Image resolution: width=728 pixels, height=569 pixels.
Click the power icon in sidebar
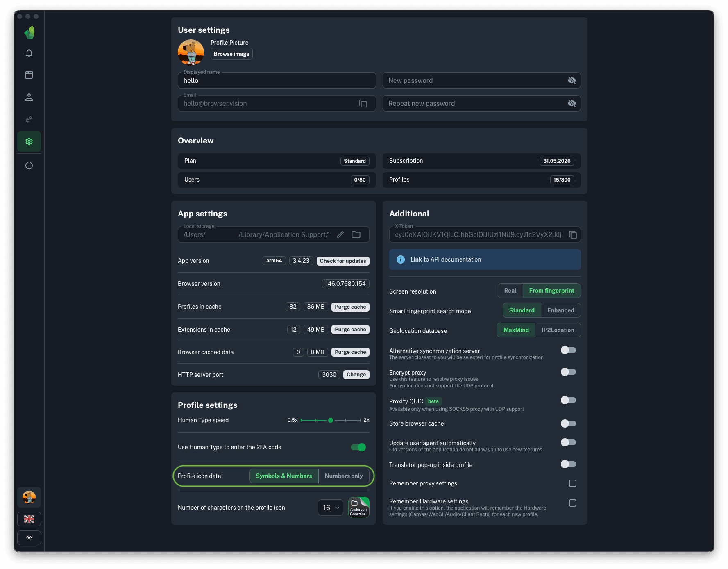coord(29,166)
